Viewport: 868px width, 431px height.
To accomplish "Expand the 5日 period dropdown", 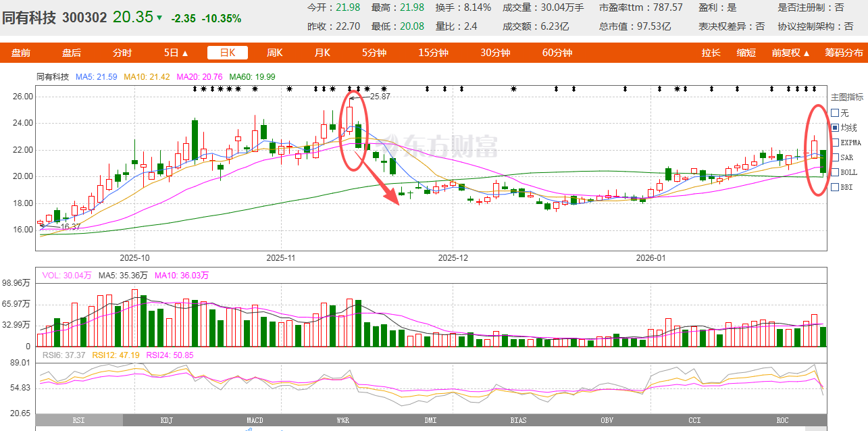I will pos(176,53).
